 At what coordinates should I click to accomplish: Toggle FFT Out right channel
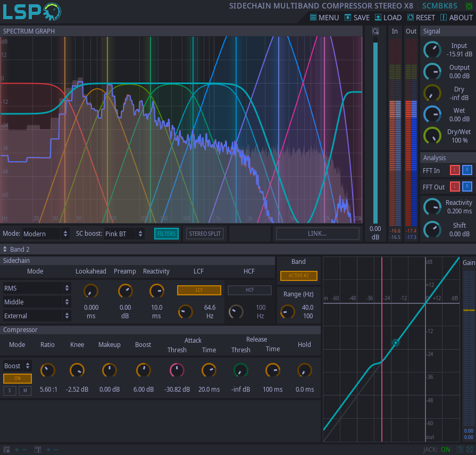(467, 186)
